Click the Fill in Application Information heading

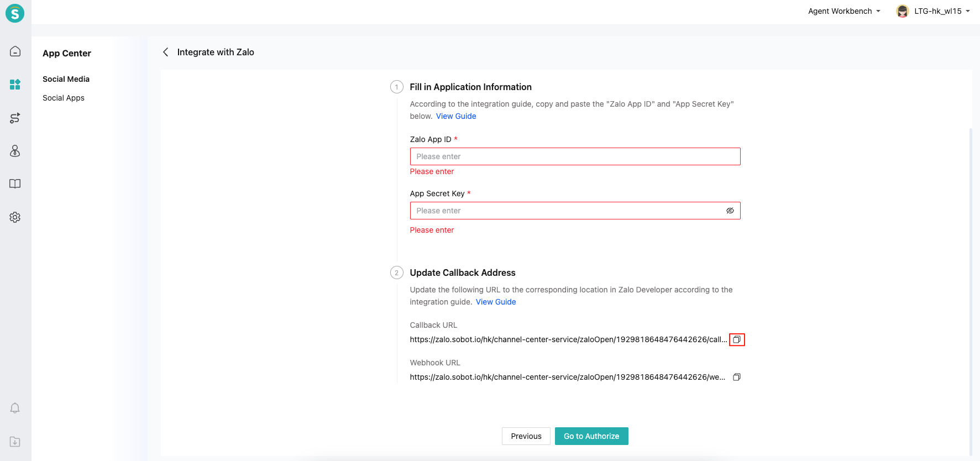[x=470, y=87]
